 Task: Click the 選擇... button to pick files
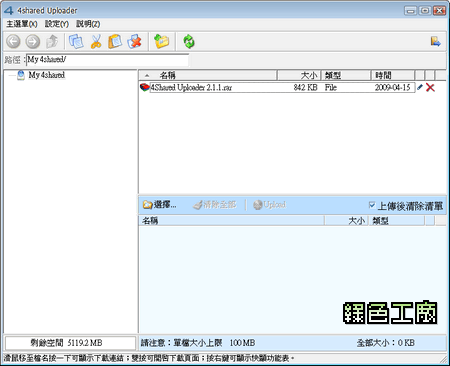[x=160, y=205]
